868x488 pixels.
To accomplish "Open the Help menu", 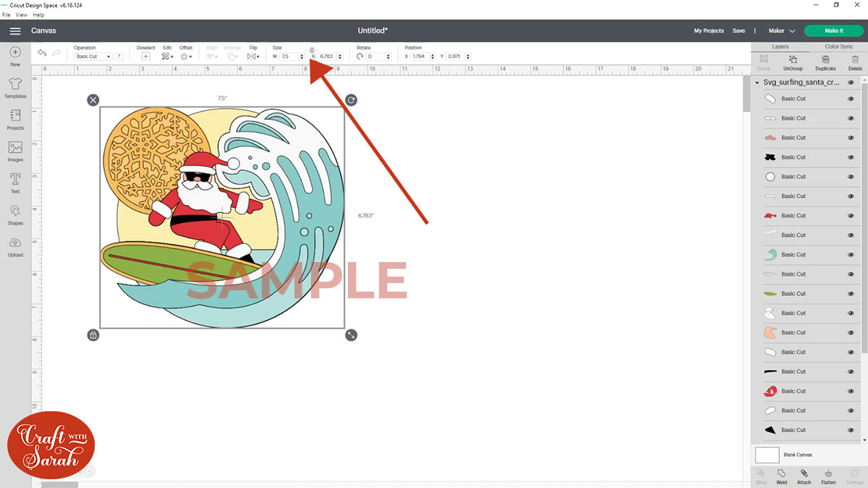I will coord(38,14).
